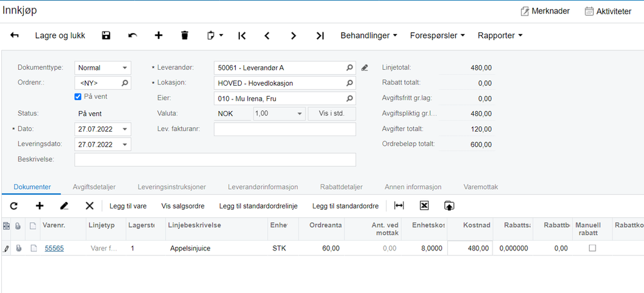Select the Kostnad cell 480,00
Viewport: 644px width, 293px height.
[470, 248]
